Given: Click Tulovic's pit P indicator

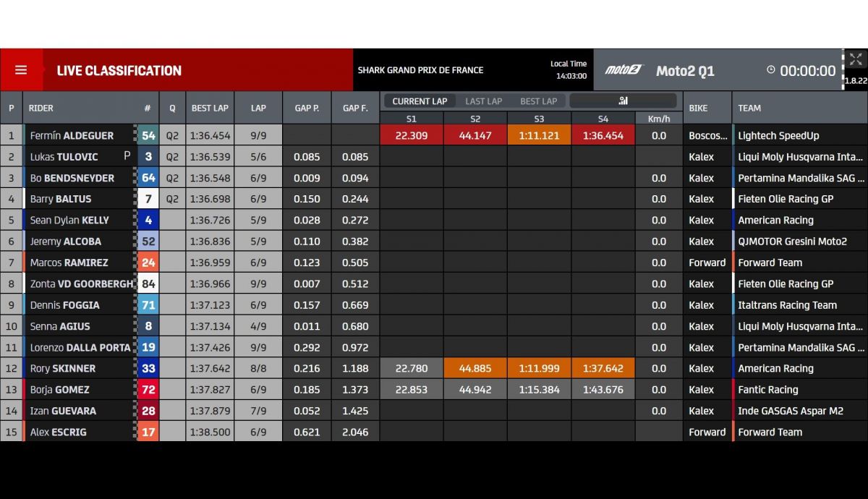Looking at the screenshot, I should (x=127, y=156).
